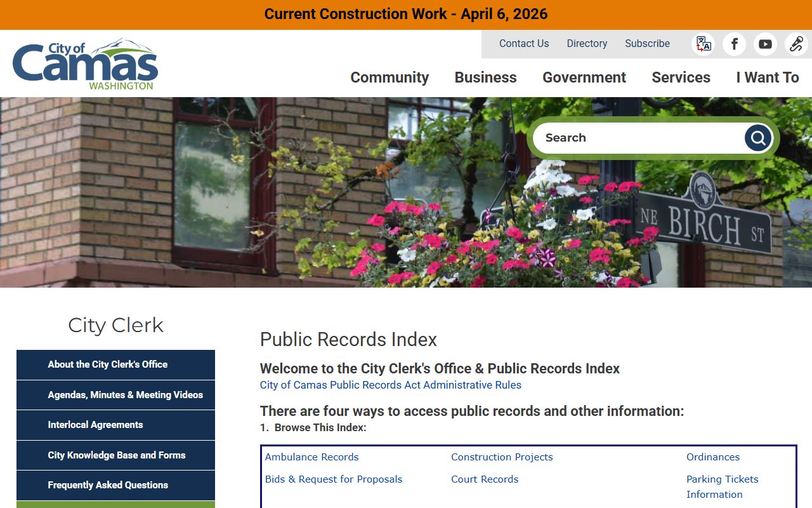Click the magnifier search button
Screen dimensions: 812x508
point(758,138)
